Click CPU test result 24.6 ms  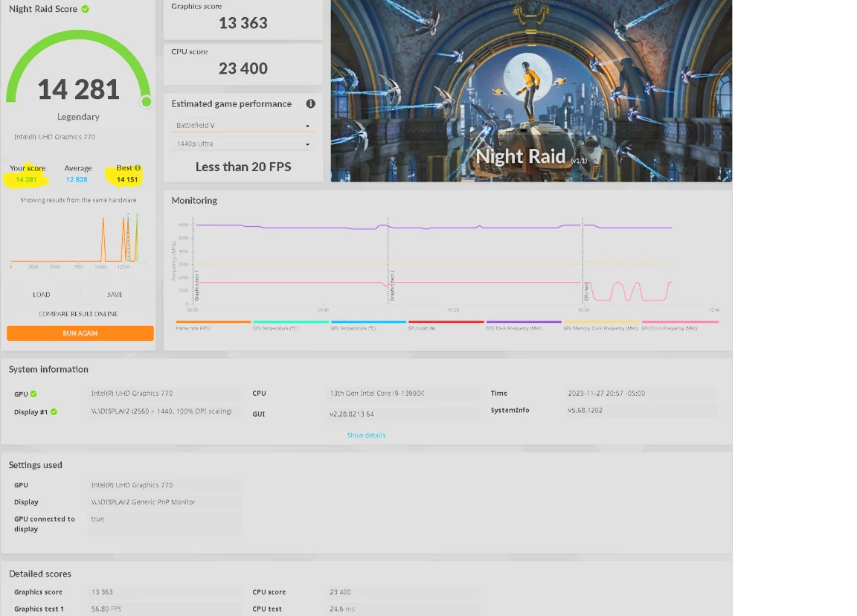pos(403,609)
